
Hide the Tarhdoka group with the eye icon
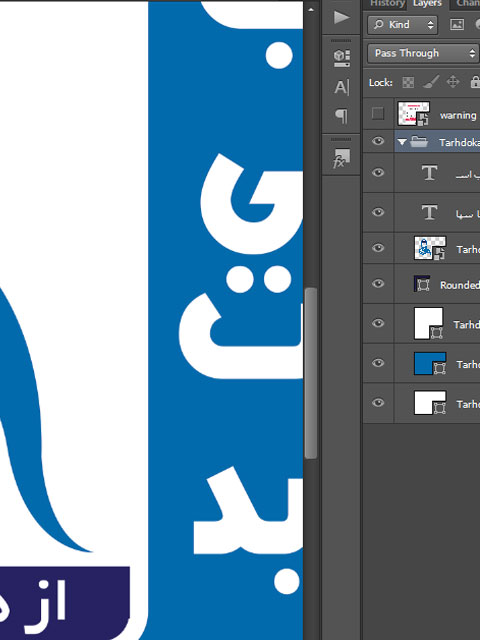point(378,141)
